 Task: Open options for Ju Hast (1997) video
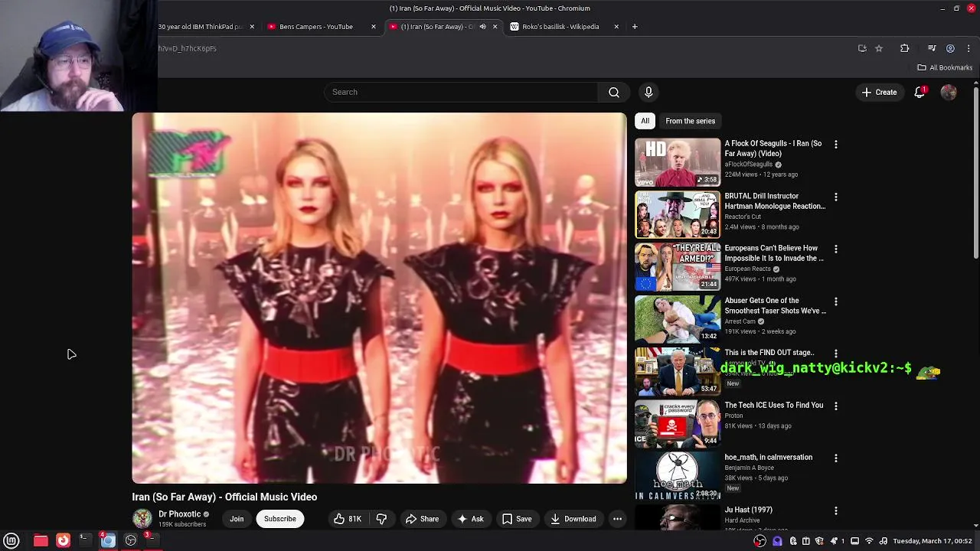[x=836, y=510]
